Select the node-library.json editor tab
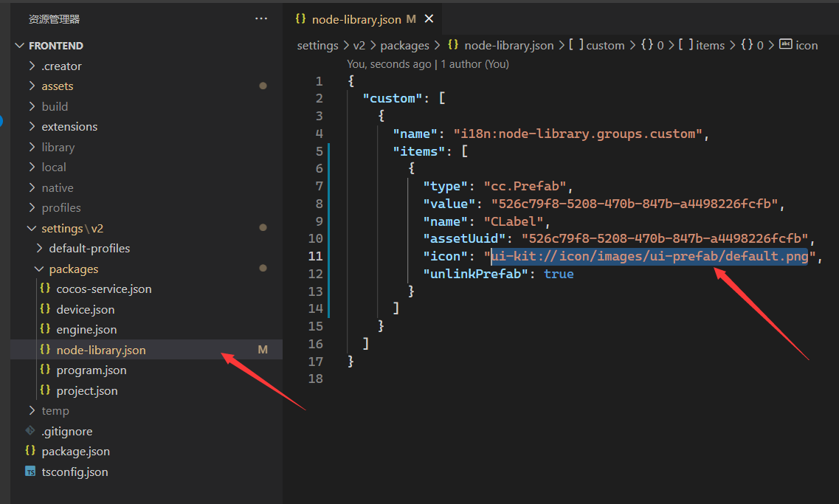Viewport: 839px width, 504px height. [x=364, y=19]
